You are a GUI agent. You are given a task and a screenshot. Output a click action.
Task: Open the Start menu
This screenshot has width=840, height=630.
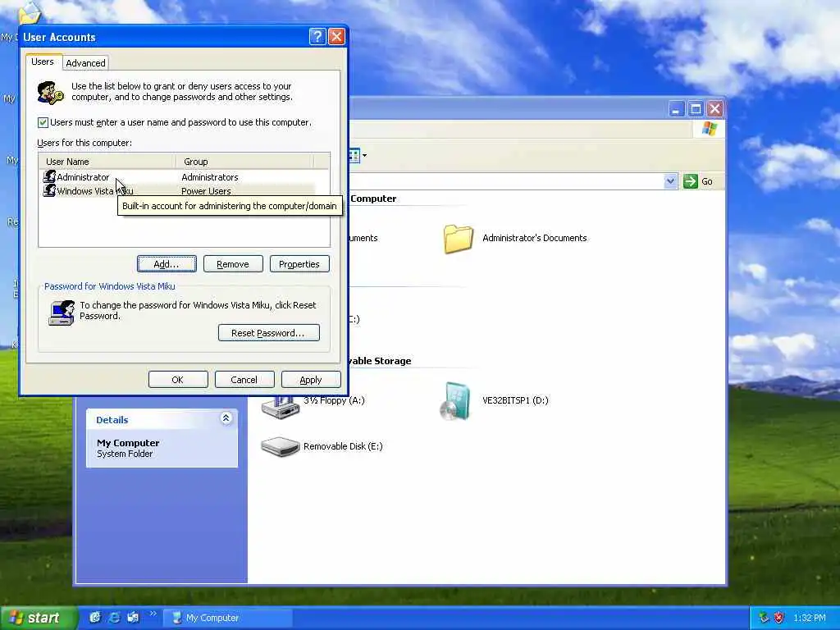point(38,618)
